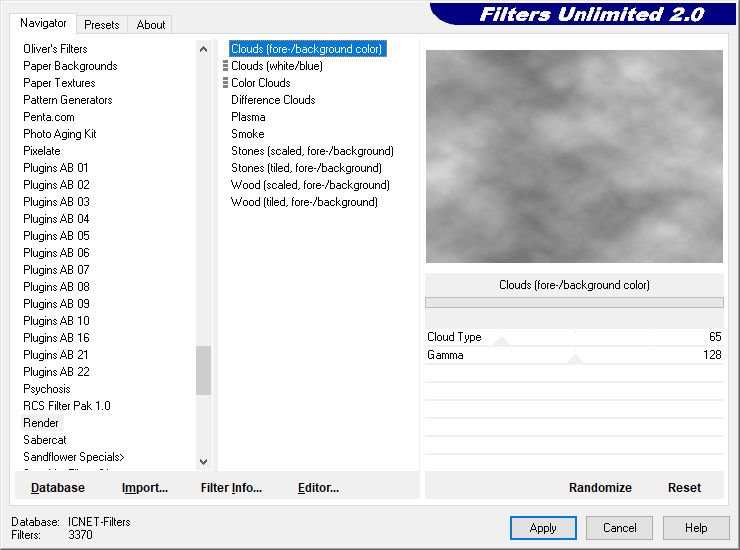Click the scroll up arrow in category list
Image resolution: width=740 pixels, height=550 pixels.
[203, 49]
